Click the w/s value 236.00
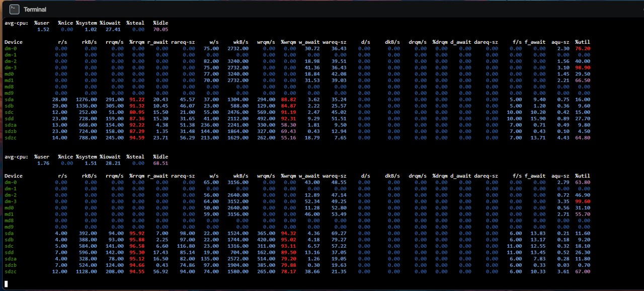 click(x=210, y=125)
